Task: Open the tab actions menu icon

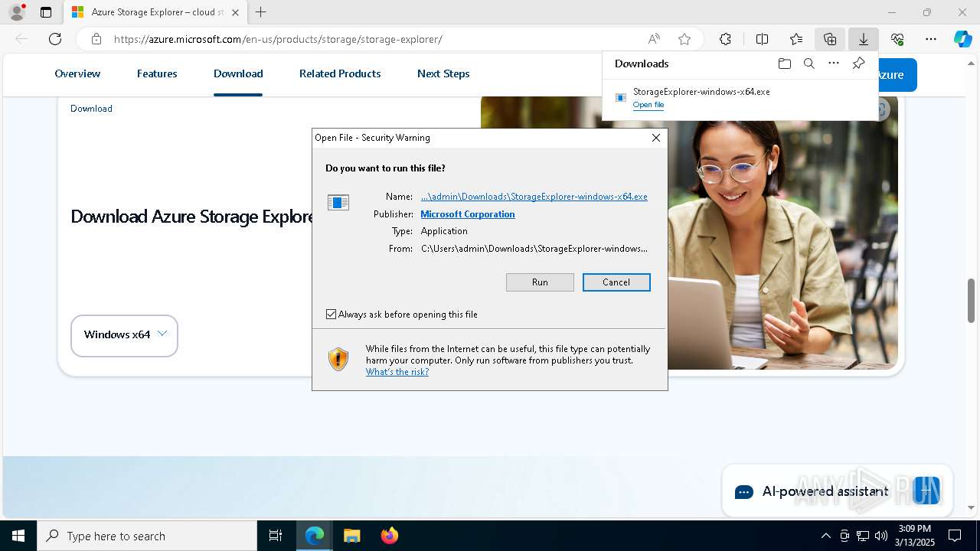Action: [x=46, y=12]
